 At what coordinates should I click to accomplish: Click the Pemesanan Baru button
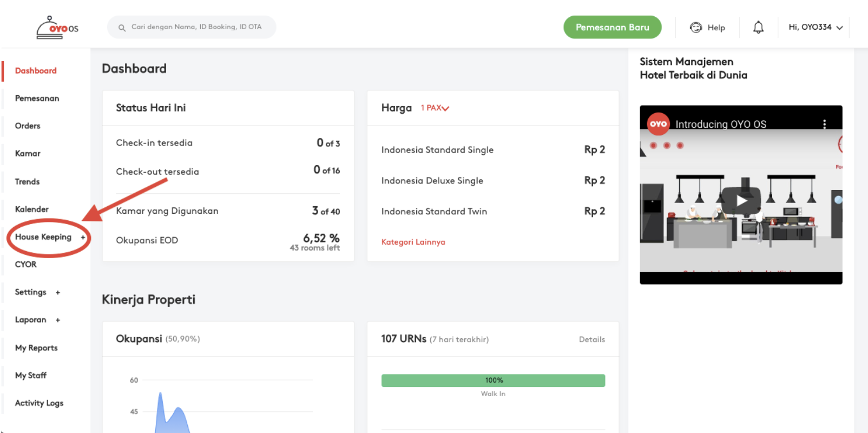[x=612, y=27]
